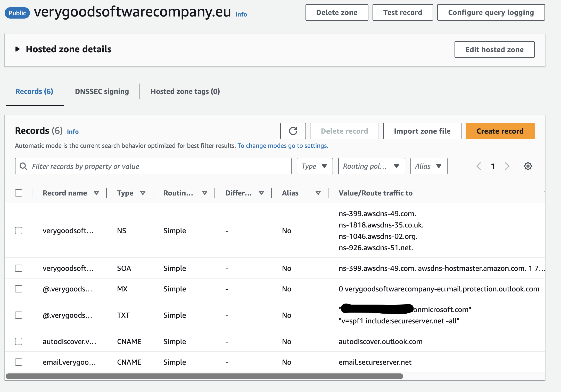
Task: Select all records checkbox in header
Action: click(x=19, y=193)
